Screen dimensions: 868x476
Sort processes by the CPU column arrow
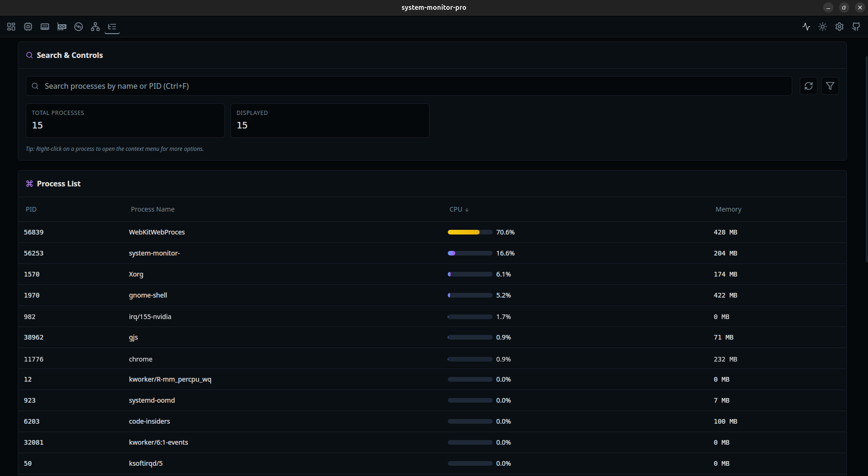click(468, 209)
